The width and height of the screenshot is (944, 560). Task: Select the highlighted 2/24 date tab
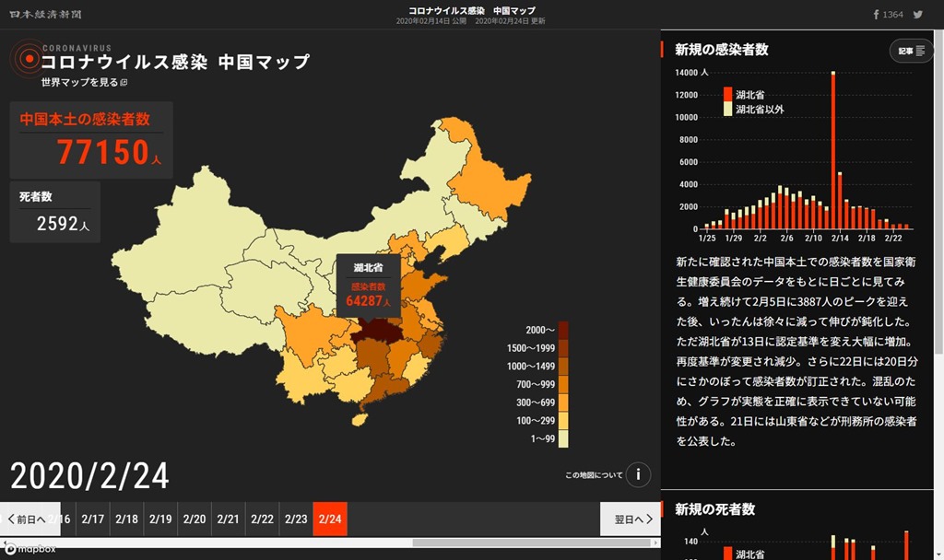click(x=330, y=519)
